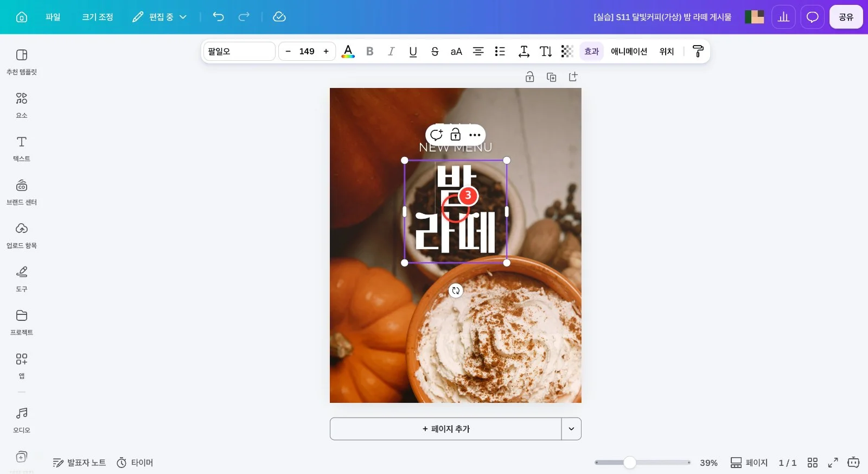The height and width of the screenshot is (474, 868).
Task: Increase font size with plus button
Action: (326, 51)
